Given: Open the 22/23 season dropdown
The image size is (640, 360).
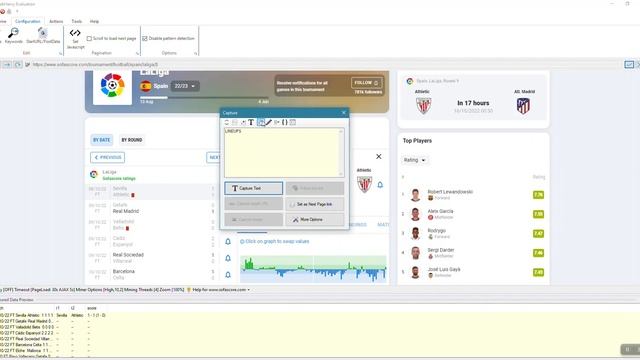Looking at the screenshot, I should 185,86.
